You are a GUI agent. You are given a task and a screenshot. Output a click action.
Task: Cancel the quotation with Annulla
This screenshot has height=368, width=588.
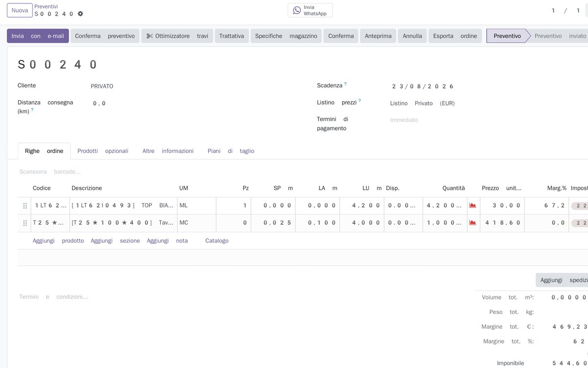point(412,36)
